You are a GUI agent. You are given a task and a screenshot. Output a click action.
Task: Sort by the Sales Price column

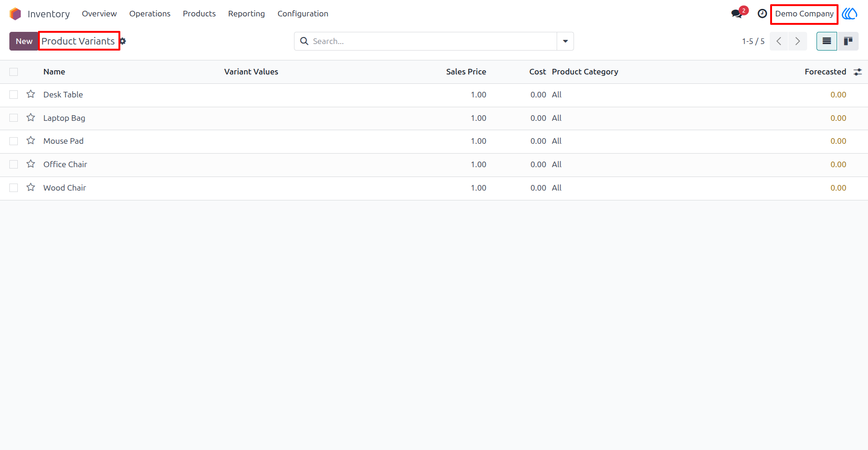(x=466, y=72)
